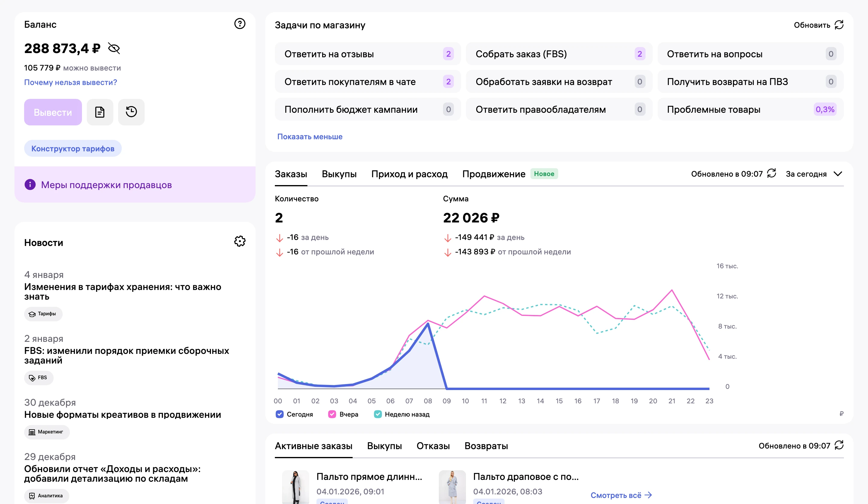Open the 'Ответить на отзывы' task
The height and width of the screenshot is (504, 868).
367,54
